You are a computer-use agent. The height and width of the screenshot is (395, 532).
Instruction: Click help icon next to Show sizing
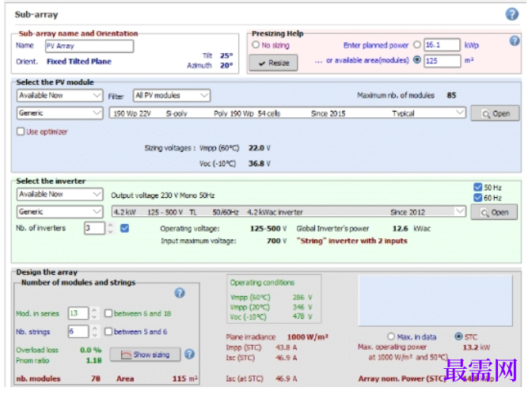[189, 355]
